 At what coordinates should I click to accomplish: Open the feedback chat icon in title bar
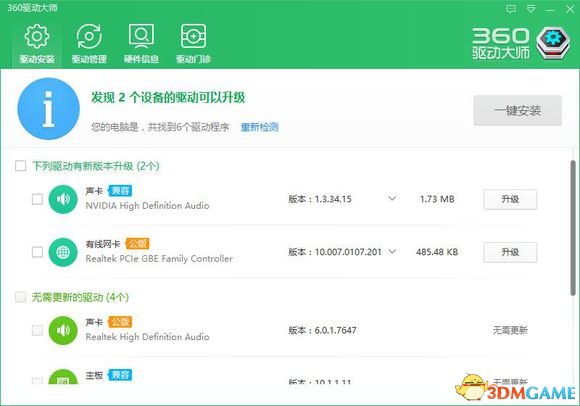tap(511, 9)
